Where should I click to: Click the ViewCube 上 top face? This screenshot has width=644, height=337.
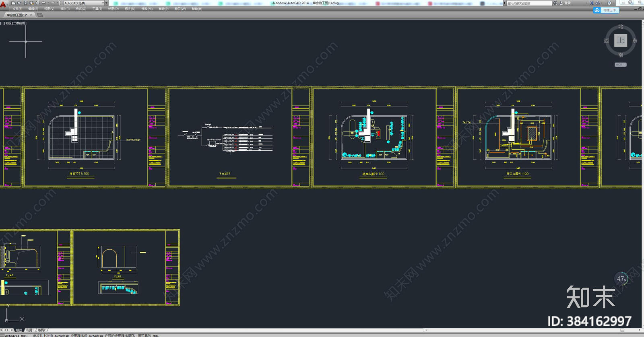tap(621, 40)
